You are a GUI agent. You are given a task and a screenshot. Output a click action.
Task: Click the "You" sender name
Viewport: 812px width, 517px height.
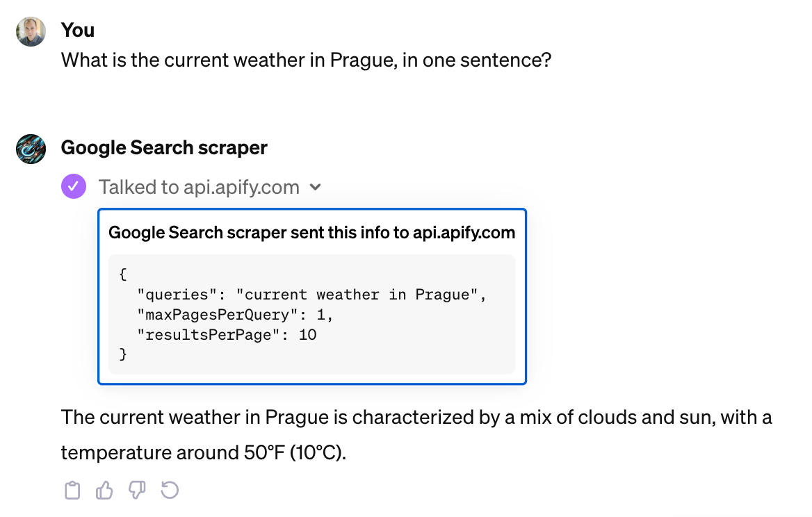[x=78, y=30]
